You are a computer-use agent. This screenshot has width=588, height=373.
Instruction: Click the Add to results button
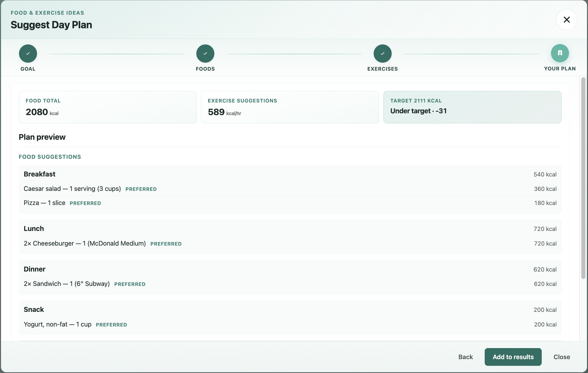click(x=513, y=357)
